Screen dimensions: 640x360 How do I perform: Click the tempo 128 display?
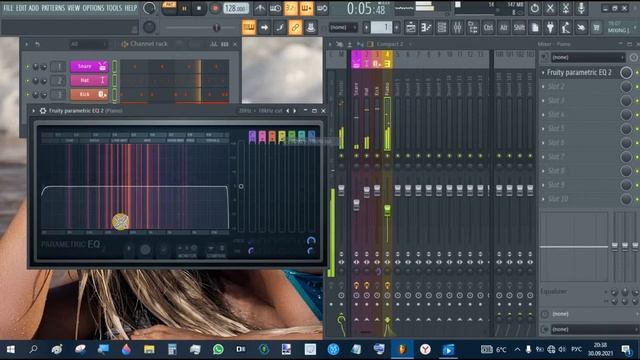pos(236,8)
